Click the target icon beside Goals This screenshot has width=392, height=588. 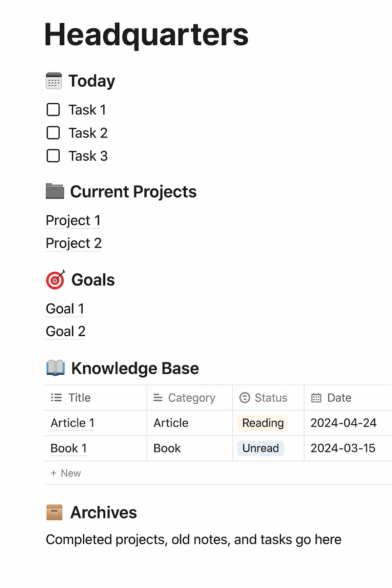click(x=55, y=280)
